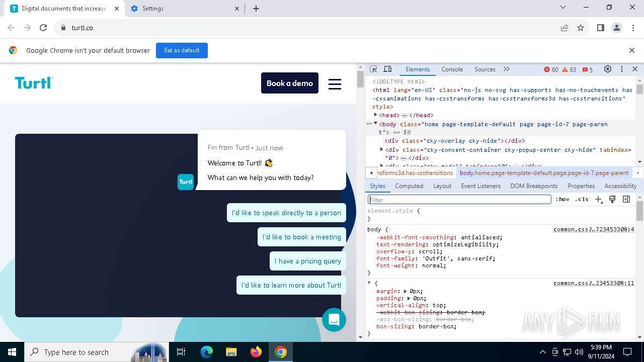View site information lock icon

click(63, 28)
